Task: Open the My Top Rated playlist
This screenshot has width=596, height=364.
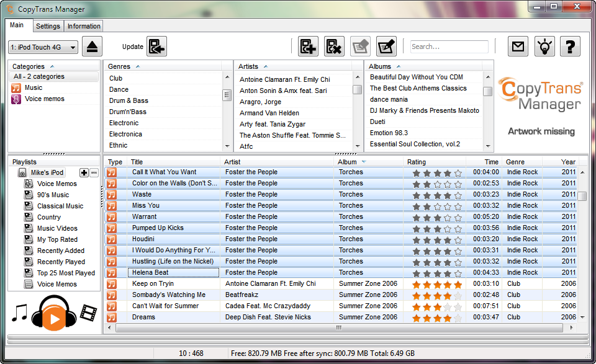Action: tap(57, 239)
